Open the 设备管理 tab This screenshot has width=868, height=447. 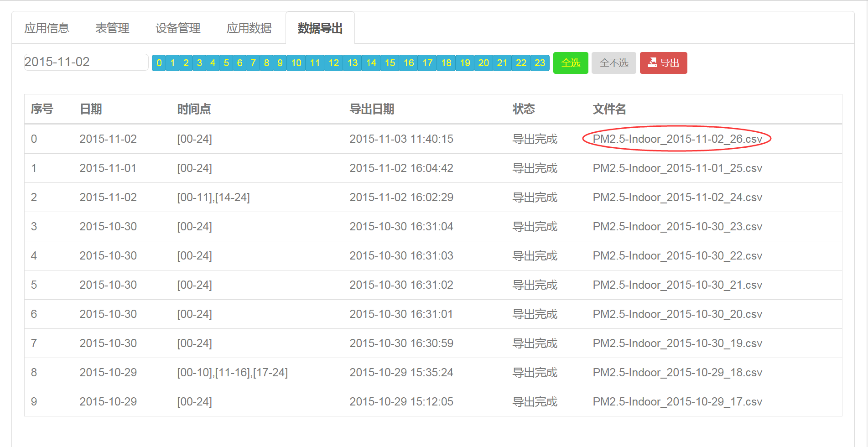[x=178, y=28]
